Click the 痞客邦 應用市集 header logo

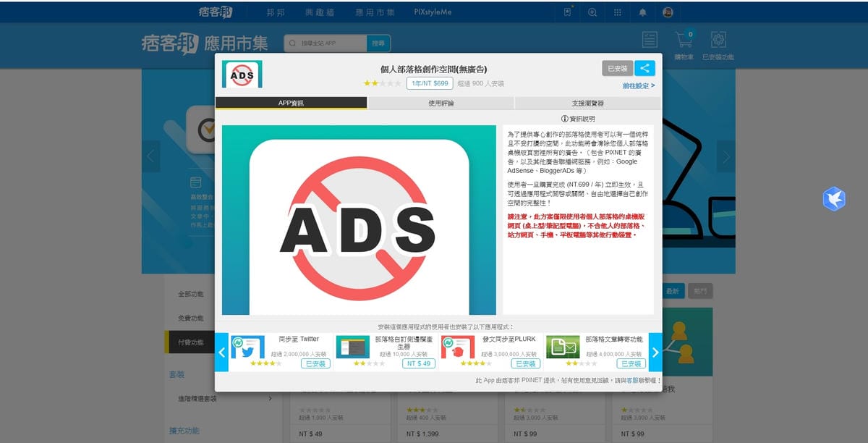coord(205,43)
